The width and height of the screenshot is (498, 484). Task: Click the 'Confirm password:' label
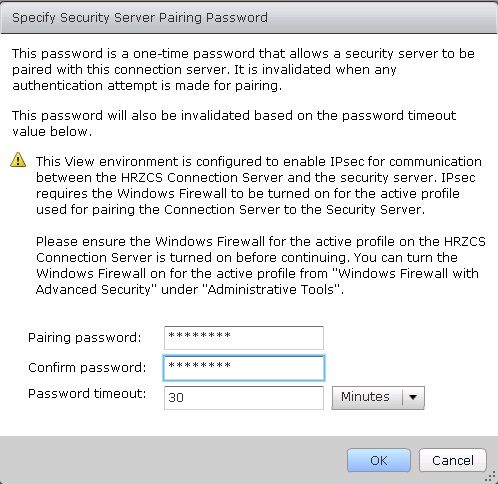87,368
